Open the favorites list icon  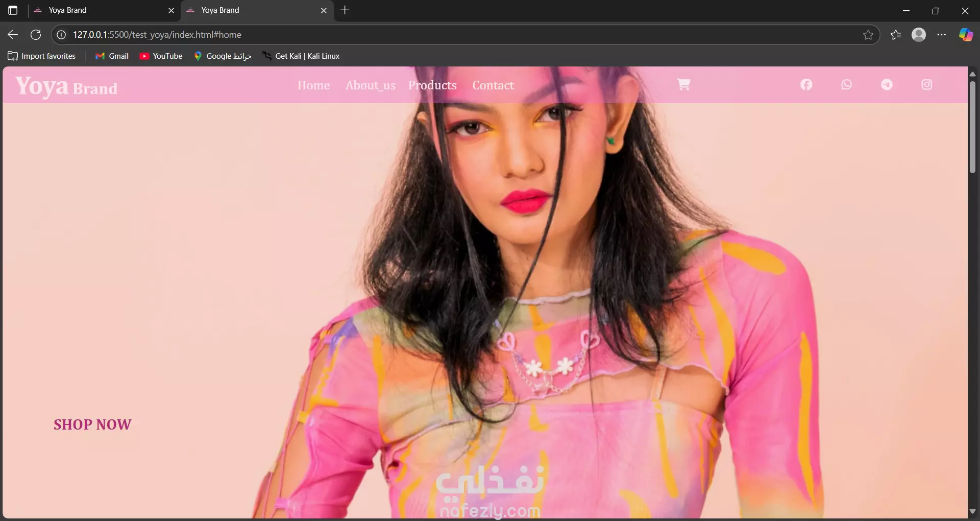pos(896,35)
